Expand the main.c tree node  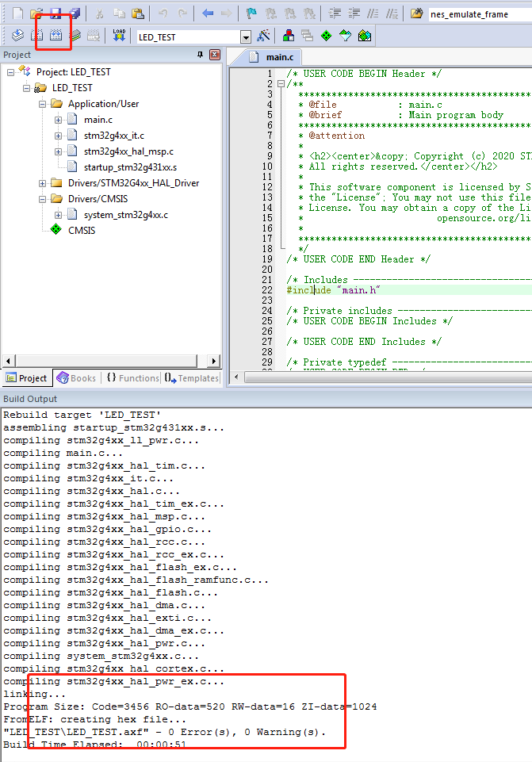click(59, 120)
